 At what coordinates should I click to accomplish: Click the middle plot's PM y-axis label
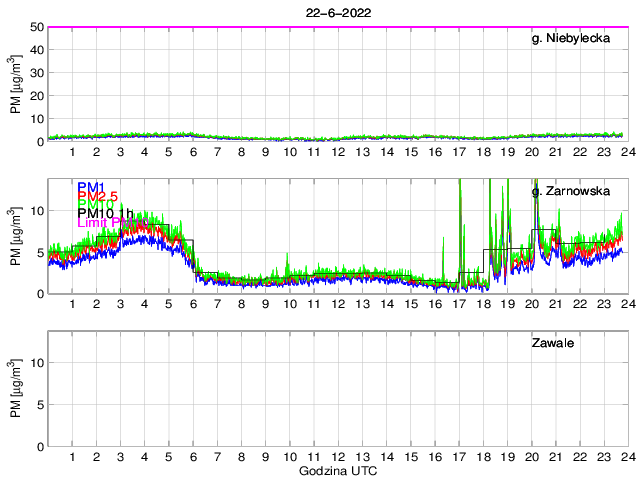tap(17, 236)
